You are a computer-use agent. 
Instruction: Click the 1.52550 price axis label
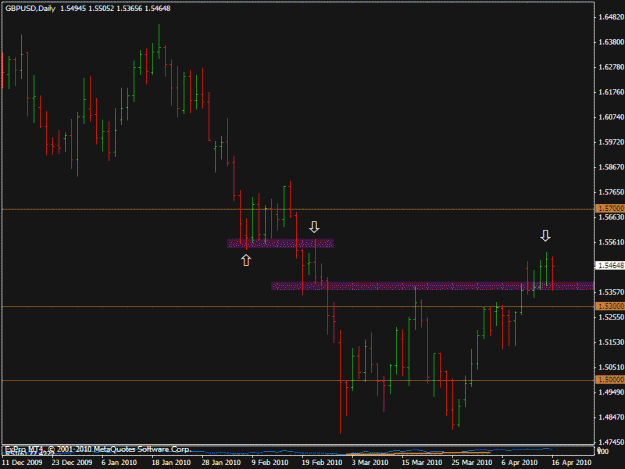[611, 317]
